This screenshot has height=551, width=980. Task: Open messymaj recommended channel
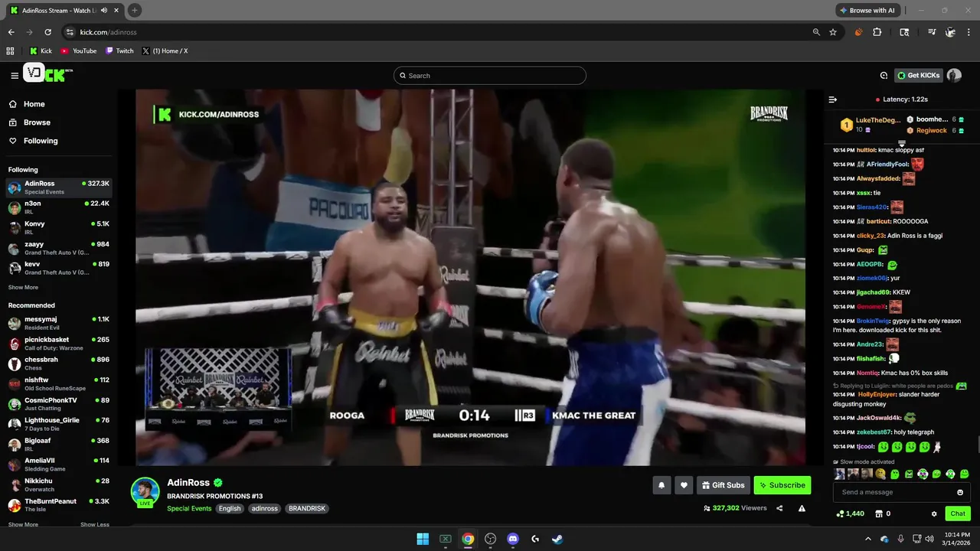(59, 323)
